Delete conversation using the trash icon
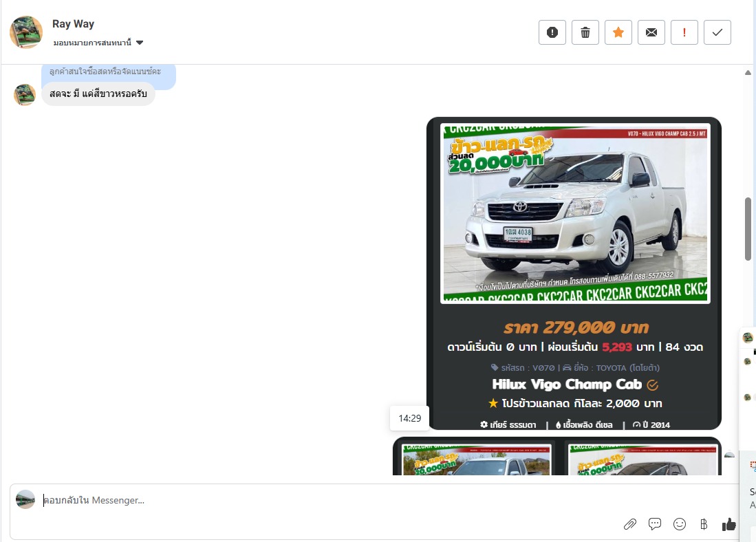The height and width of the screenshot is (542, 756). coord(585,32)
